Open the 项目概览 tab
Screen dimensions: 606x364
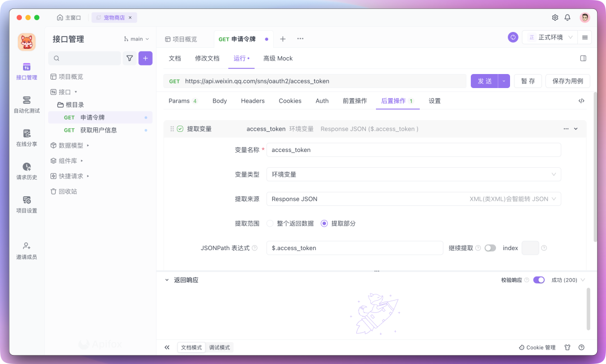point(181,39)
